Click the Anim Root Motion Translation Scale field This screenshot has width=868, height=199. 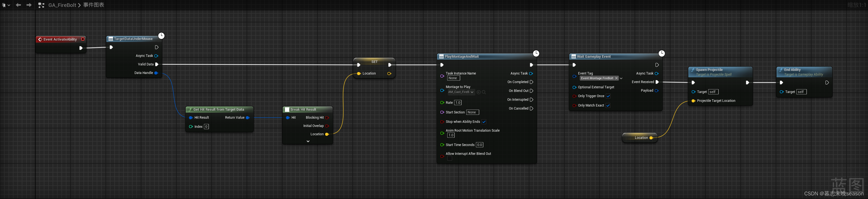[x=451, y=135]
